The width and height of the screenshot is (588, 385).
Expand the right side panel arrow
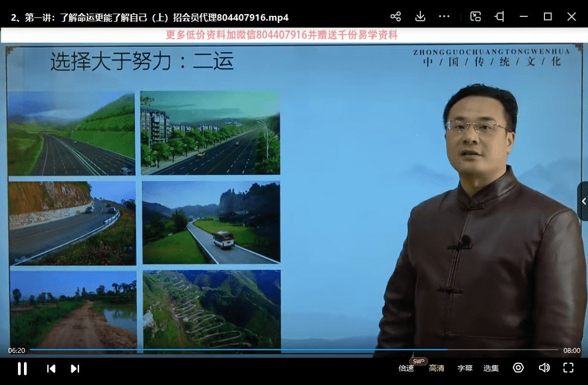583,201
